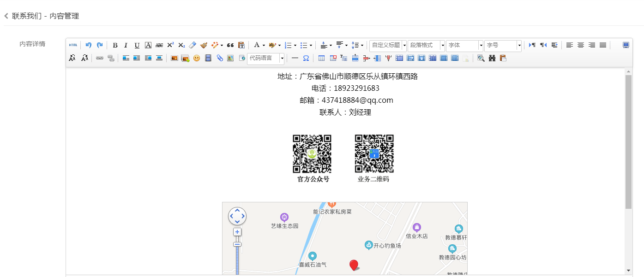
Task: Expand the auto-format wand arrow
Action: (x=222, y=45)
